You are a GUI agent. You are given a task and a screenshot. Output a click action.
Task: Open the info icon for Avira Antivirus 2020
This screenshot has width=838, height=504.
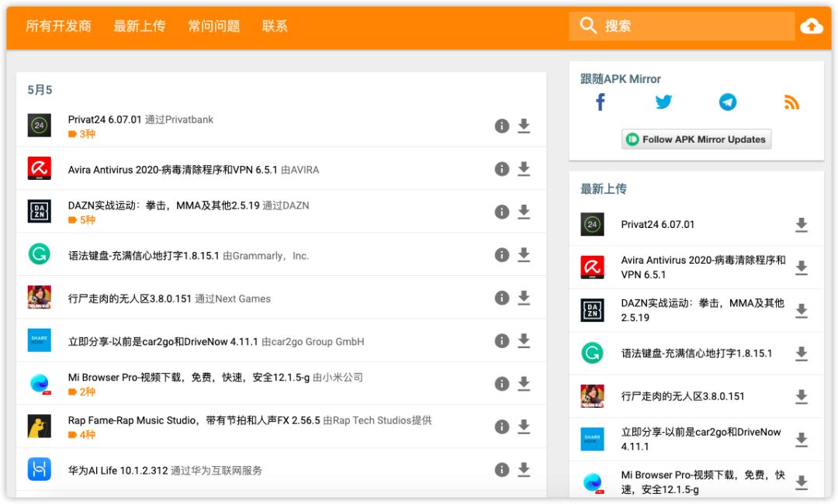[501, 169]
